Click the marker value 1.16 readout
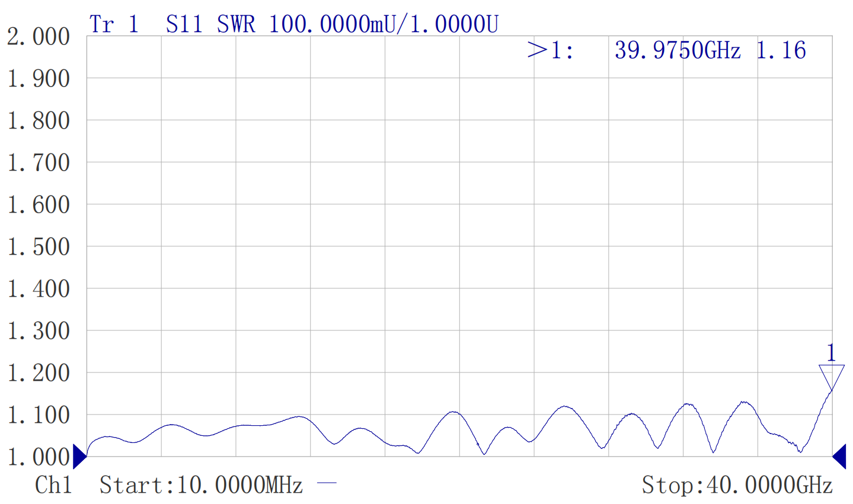The image size is (853, 504). (x=781, y=50)
